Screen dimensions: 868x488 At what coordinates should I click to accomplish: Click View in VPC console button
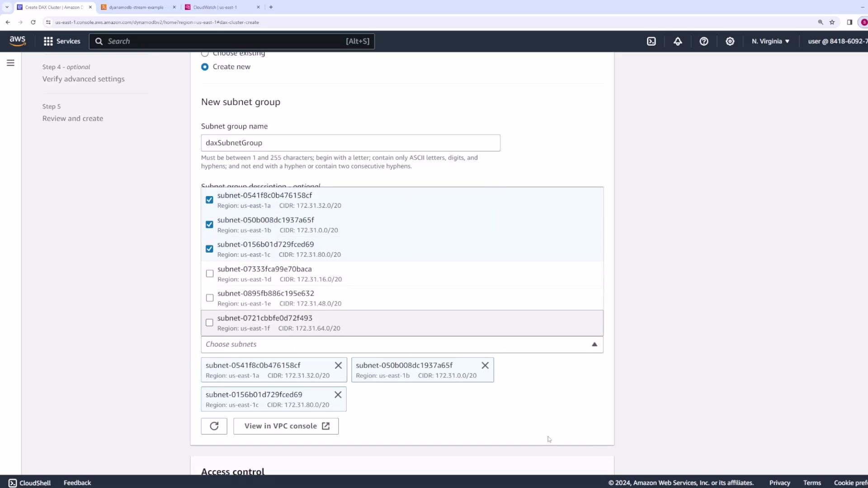[x=286, y=426]
